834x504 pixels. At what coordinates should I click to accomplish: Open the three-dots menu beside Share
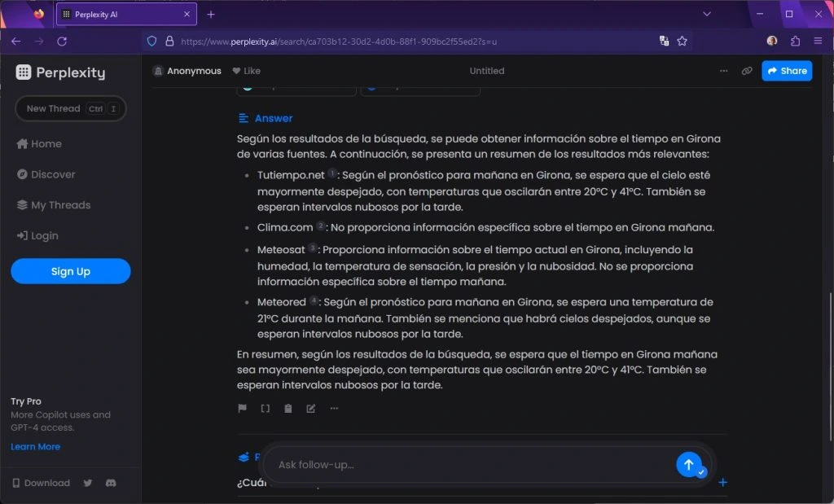(724, 71)
